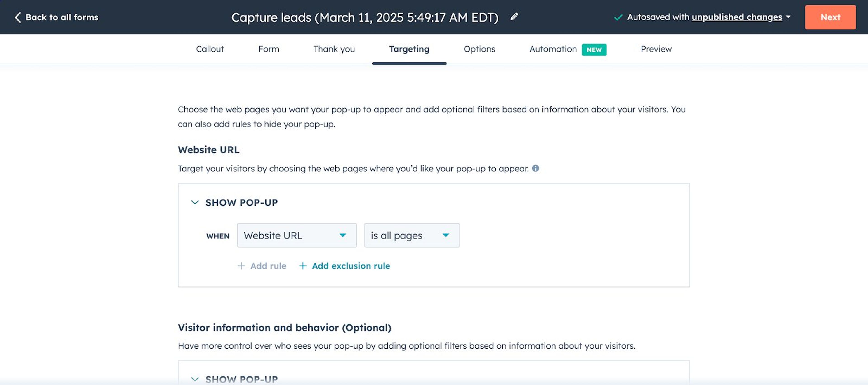This screenshot has width=868, height=385.
Task: Open the 'is all pages' dropdown
Action: click(412, 235)
